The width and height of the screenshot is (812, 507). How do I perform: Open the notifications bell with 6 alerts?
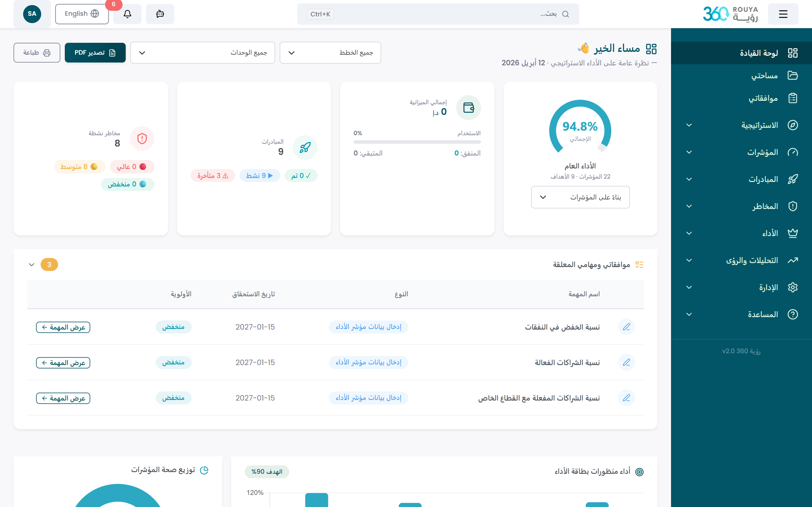tap(127, 14)
